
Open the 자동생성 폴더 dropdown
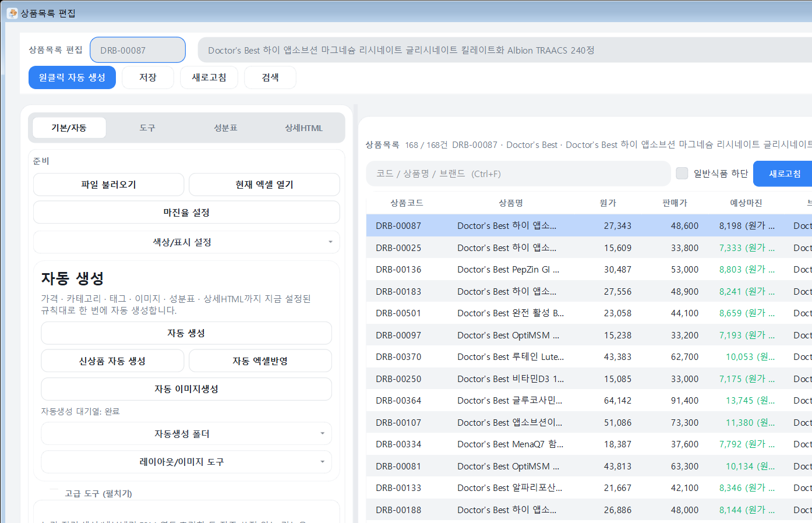186,434
